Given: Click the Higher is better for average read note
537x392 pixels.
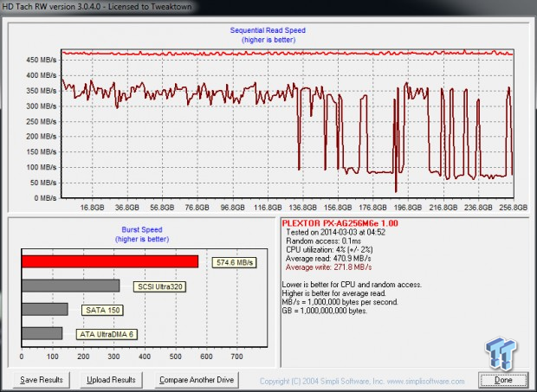Looking at the screenshot, I should [334, 293].
